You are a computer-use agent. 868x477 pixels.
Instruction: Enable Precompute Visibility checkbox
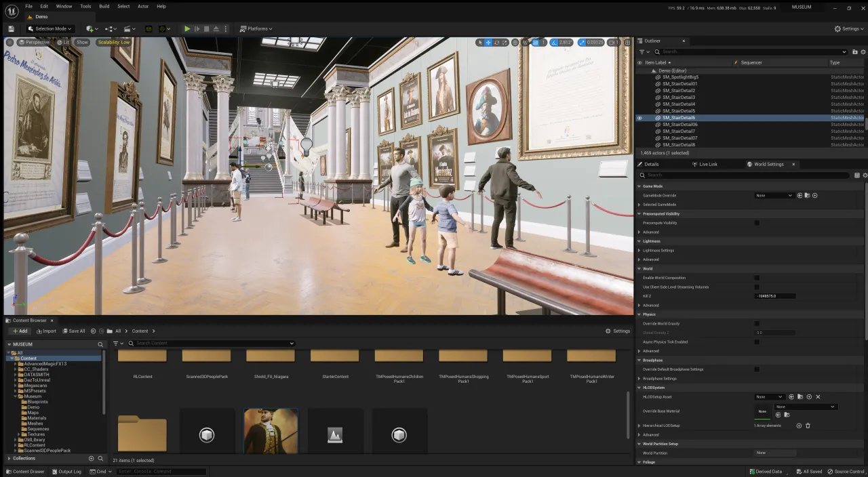pyautogui.click(x=757, y=223)
